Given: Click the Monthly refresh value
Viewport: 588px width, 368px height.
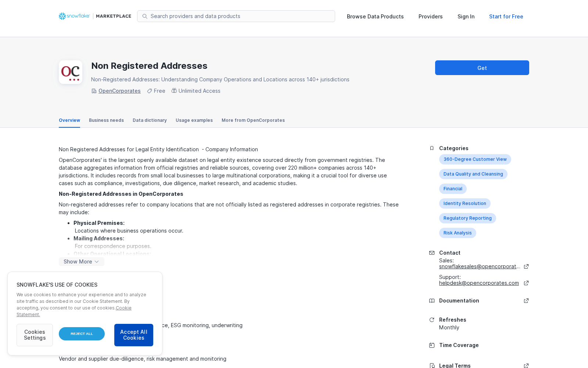Looking at the screenshot, I should [449, 328].
